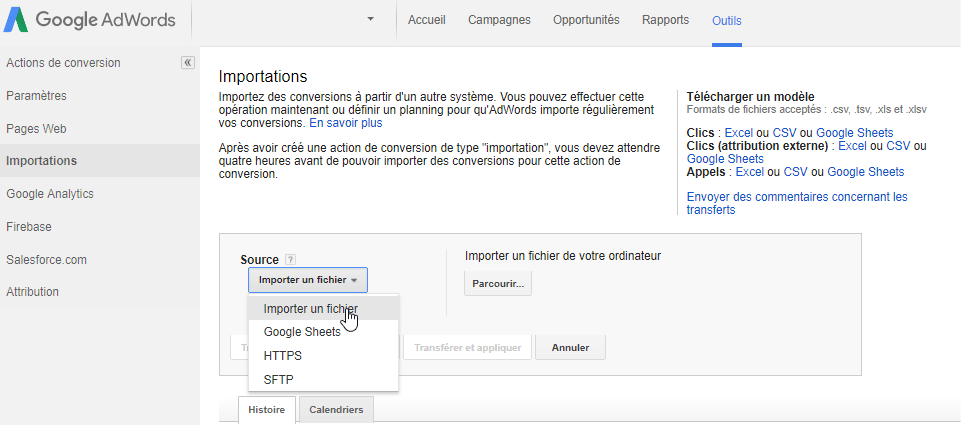961x425 pixels.
Task: Click the "Transférer et appliquer" button
Action: coord(468,348)
